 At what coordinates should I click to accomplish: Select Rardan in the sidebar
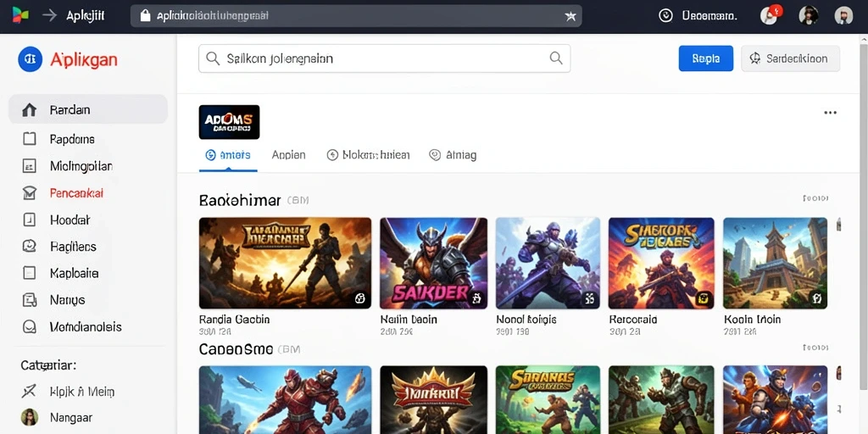click(88, 109)
